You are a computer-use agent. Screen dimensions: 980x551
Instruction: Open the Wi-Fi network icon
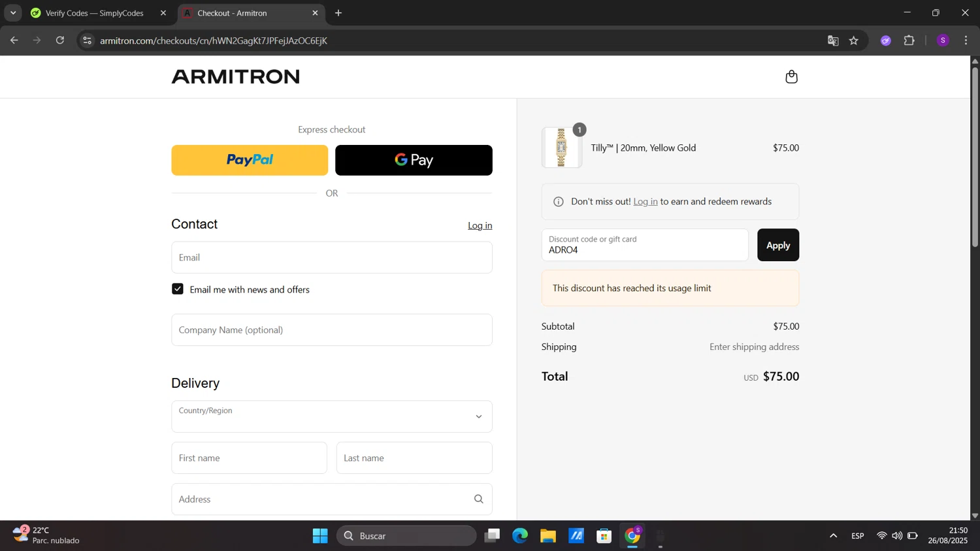coord(881,536)
